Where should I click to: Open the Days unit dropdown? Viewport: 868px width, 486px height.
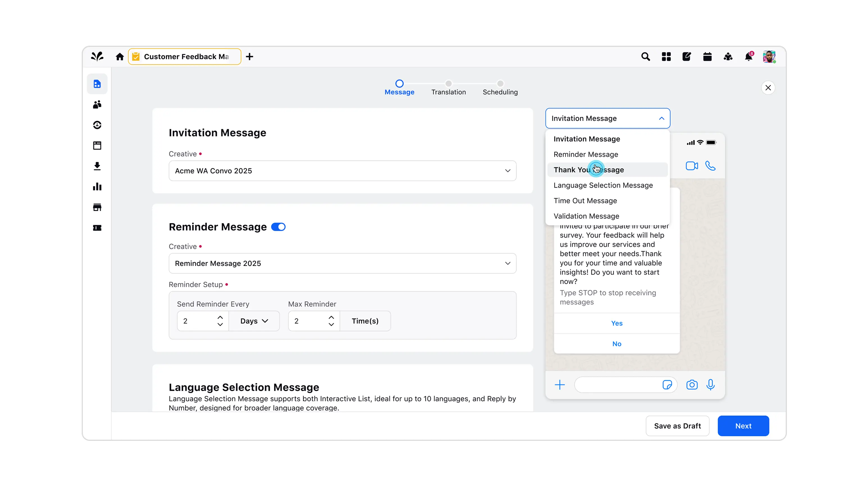254,321
